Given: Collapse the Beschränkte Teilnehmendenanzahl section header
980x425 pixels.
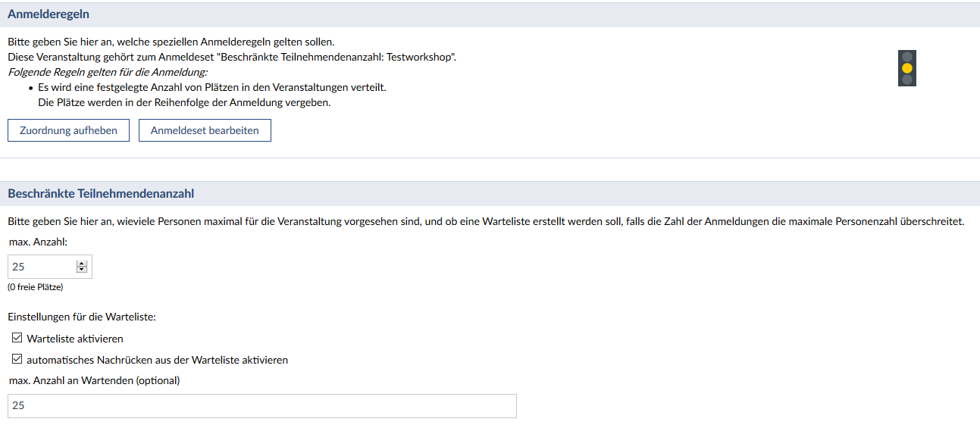Looking at the screenshot, I should (x=101, y=194).
